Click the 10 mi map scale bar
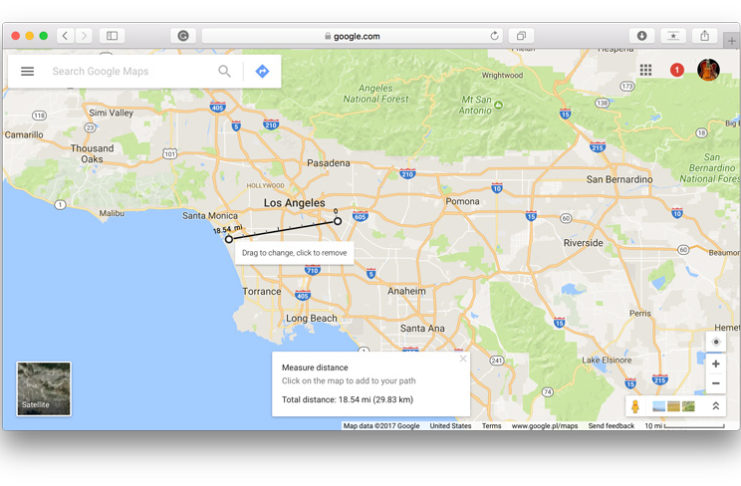This screenshot has width=741, height=486. pyautogui.click(x=690, y=426)
